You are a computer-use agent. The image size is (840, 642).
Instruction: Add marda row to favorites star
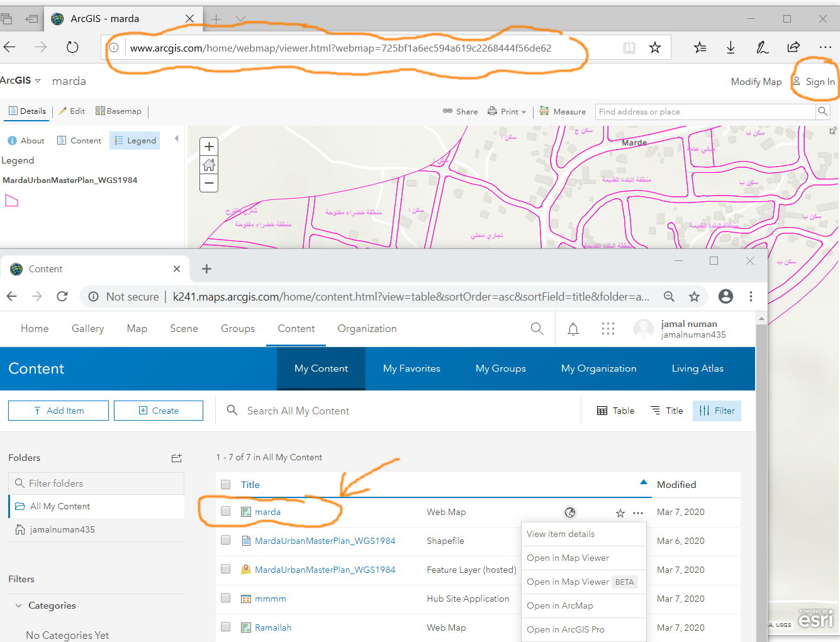pos(620,513)
